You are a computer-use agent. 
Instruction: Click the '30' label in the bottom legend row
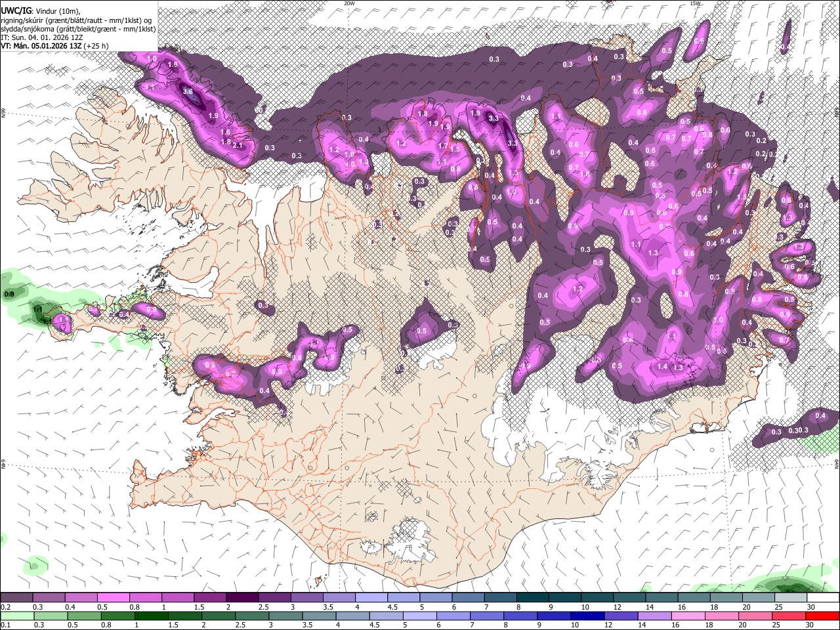pyautogui.click(x=811, y=625)
